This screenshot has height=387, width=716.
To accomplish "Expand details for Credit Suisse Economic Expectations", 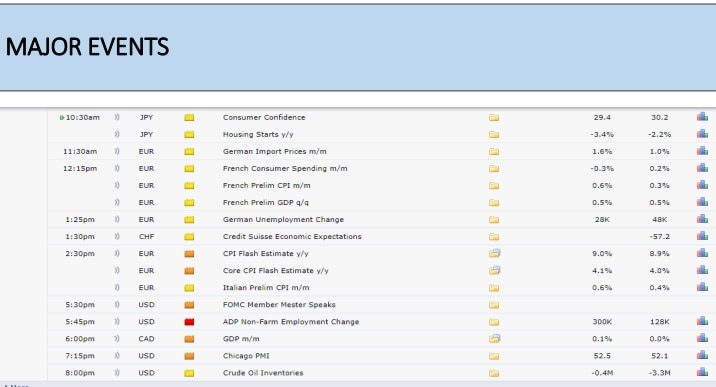I will pyautogui.click(x=494, y=237).
